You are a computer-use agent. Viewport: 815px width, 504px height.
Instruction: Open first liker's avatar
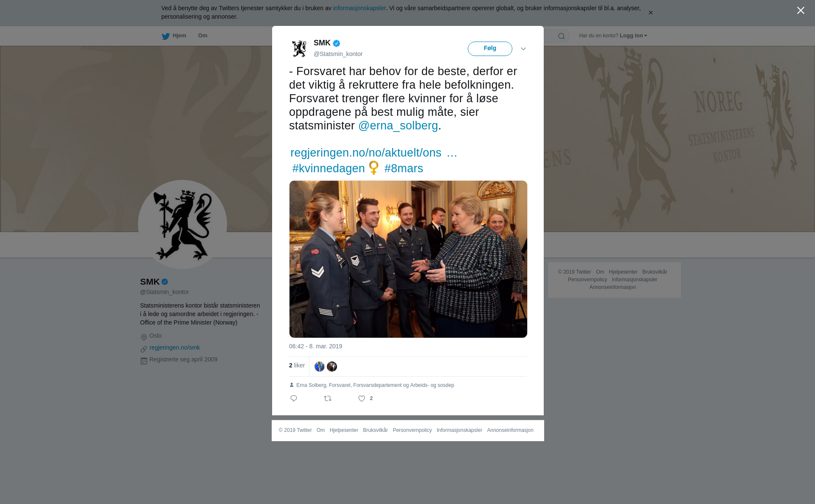[x=320, y=367]
